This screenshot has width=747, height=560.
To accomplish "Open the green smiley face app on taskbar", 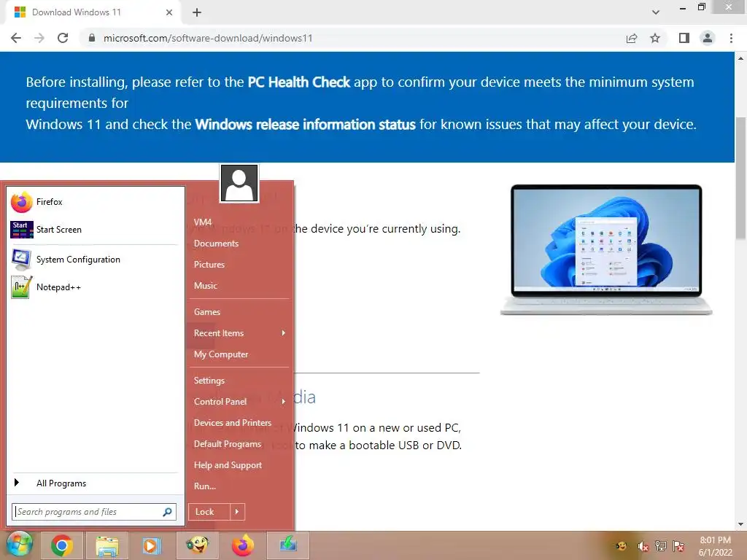I will [x=197, y=545].
